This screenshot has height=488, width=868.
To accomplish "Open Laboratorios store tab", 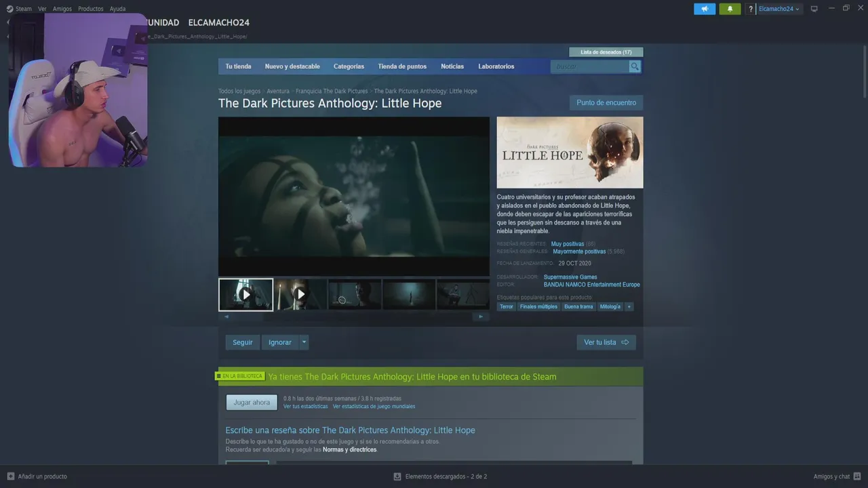I will [x=496, y=66].
